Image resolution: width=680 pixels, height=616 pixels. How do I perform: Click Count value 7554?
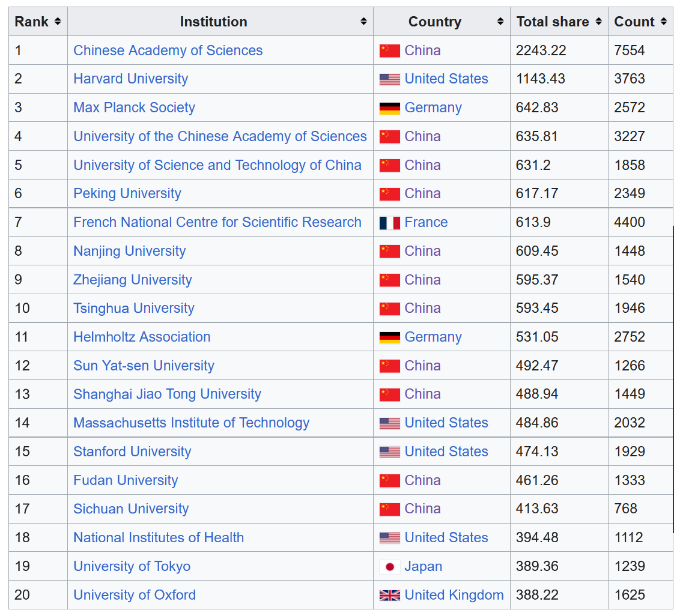click(x=630, y=50)
